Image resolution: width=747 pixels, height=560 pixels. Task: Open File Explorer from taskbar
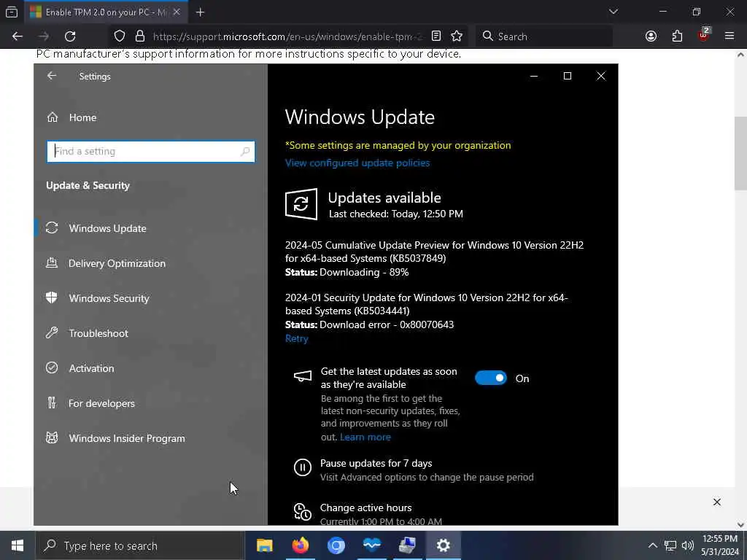pos(264,545)
